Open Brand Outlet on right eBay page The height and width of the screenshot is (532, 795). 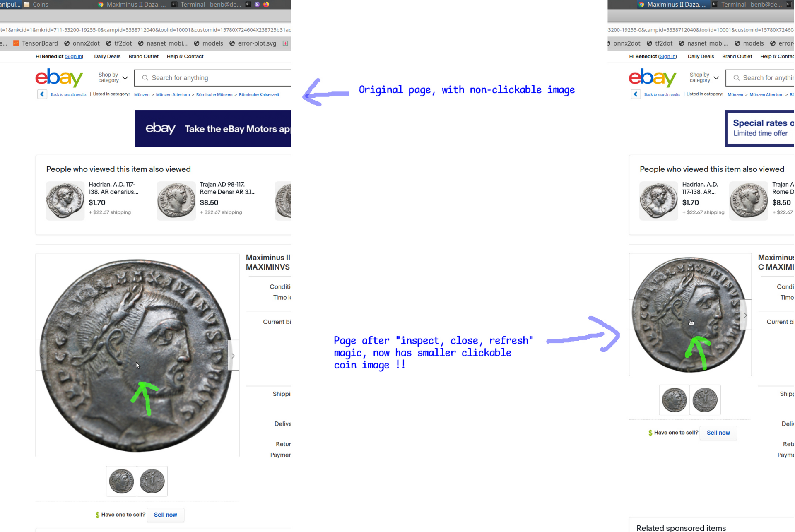(x=737, y=56)
